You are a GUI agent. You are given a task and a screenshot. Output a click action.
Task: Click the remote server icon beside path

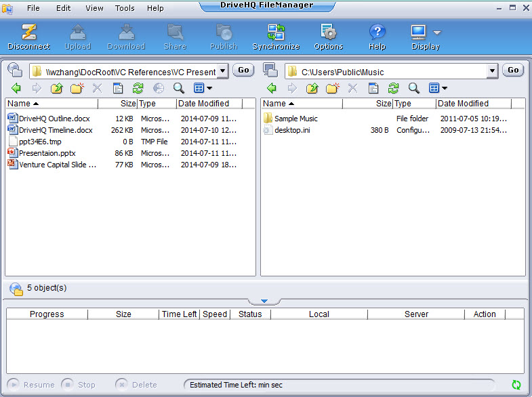click(x=15, y=70)
